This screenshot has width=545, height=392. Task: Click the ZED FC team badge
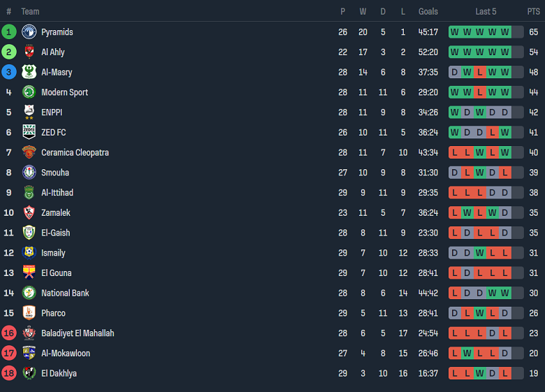tap(29, 132)
